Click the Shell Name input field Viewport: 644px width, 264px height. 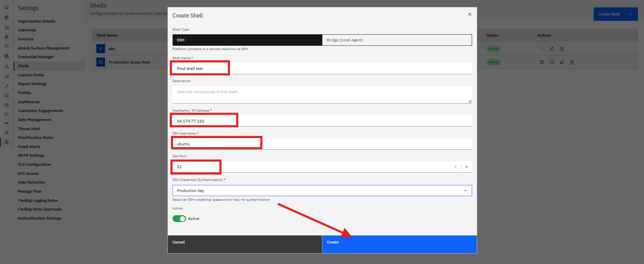coord(322,69)
